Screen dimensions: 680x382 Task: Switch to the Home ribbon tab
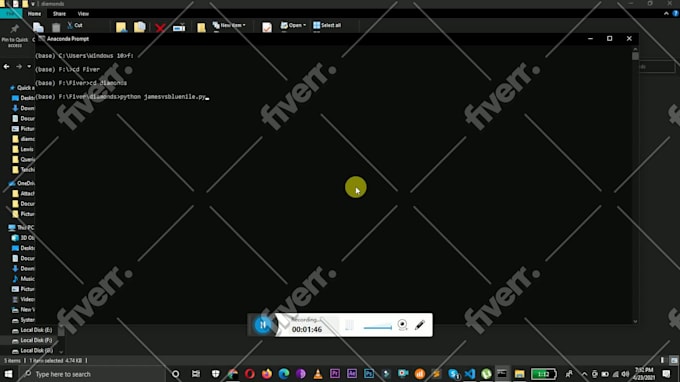pyautogui.click(x=34, y=14)
